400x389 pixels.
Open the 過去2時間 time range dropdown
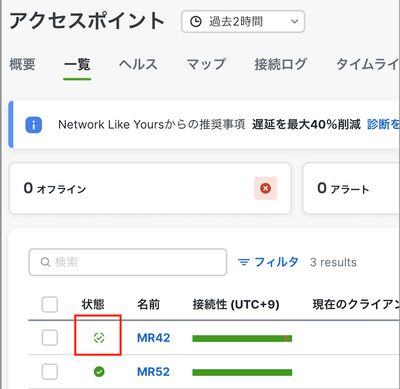click(x=243, y=22)
